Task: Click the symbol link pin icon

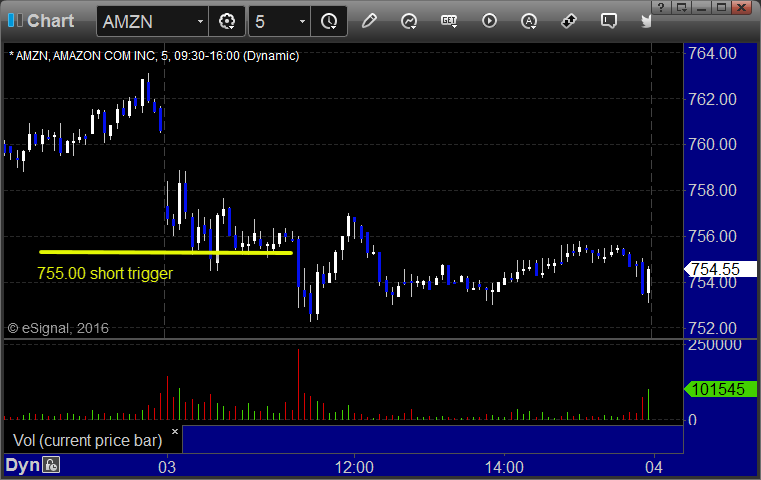Action: point(569,21)
